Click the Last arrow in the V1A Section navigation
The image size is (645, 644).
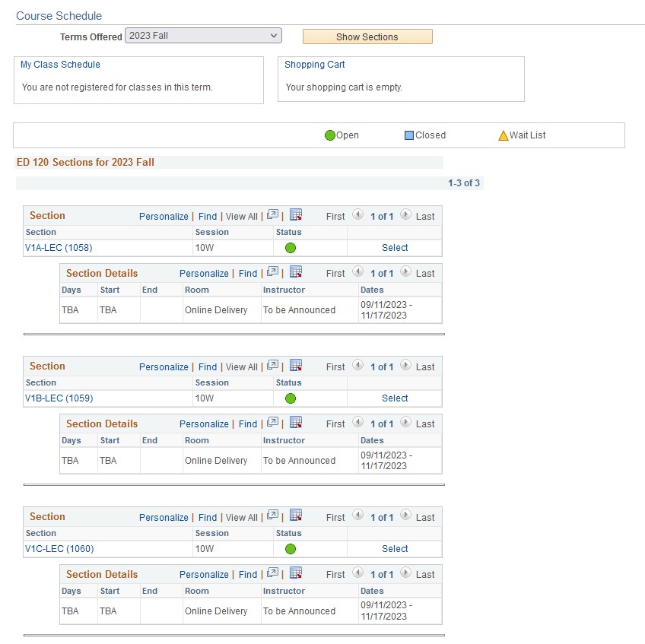(406, 215)
